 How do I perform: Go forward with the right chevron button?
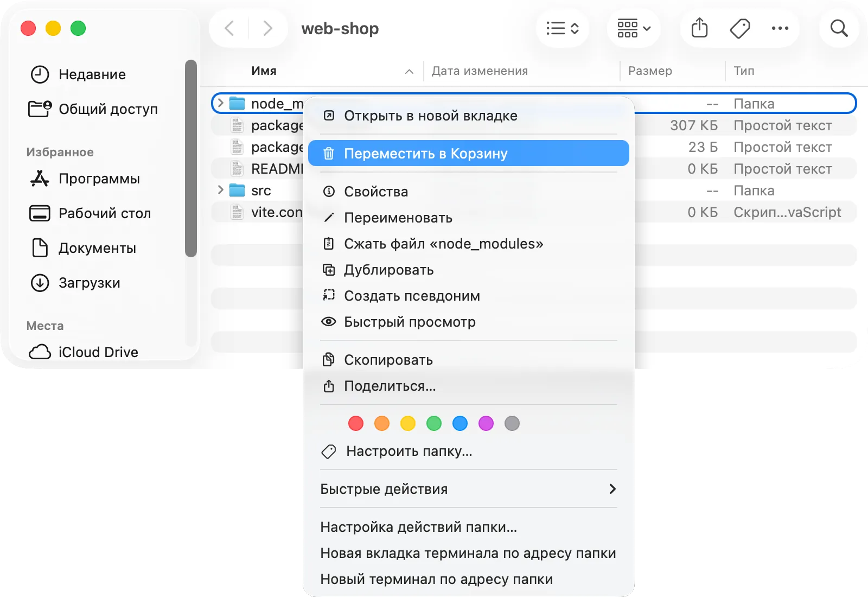click(x=267, y=28)
